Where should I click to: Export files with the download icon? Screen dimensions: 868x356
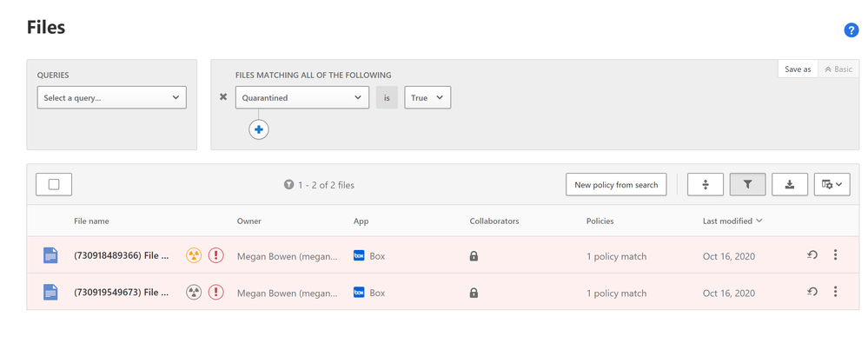click(x=790, y=184)
